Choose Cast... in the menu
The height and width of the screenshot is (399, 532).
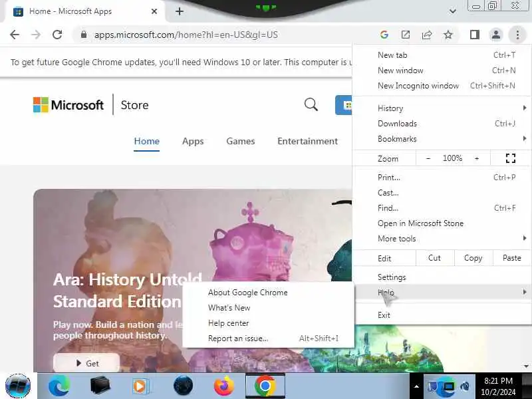[x=442, y=193]
